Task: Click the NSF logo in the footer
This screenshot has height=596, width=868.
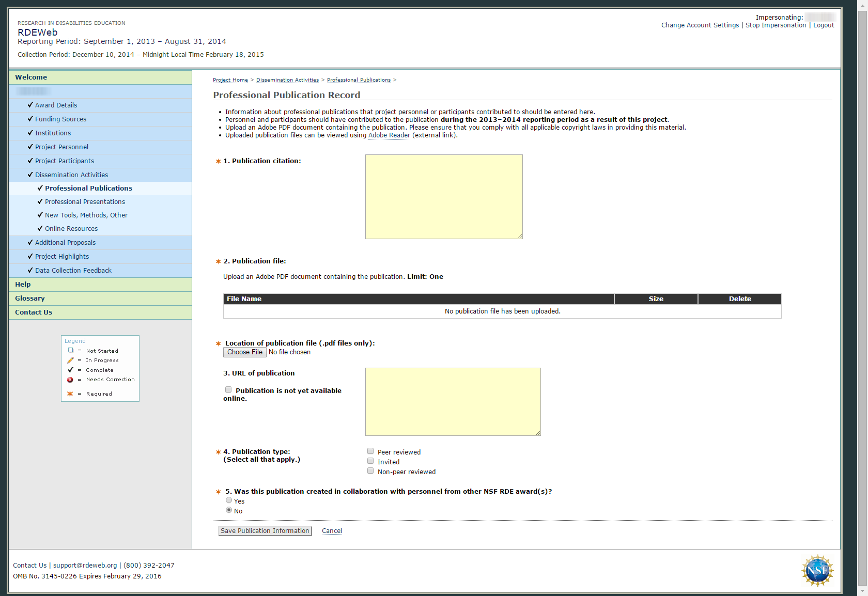Action: [x=817, y=570]
